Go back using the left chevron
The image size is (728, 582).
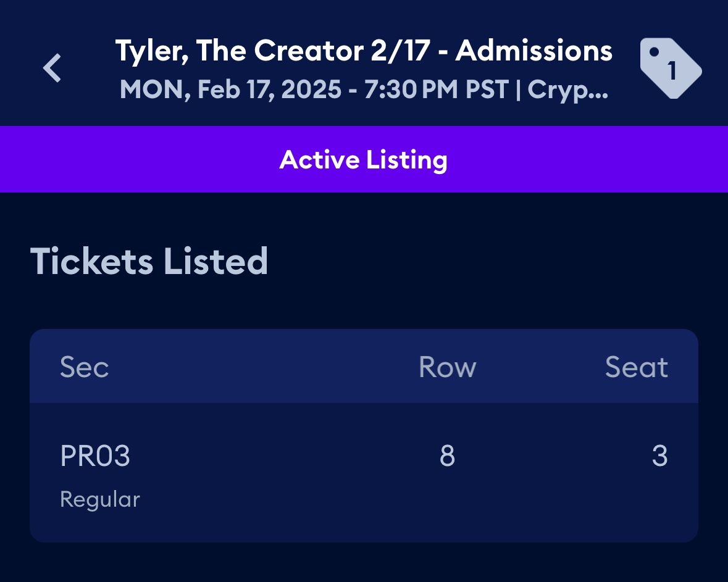click(x=52, y=68)
